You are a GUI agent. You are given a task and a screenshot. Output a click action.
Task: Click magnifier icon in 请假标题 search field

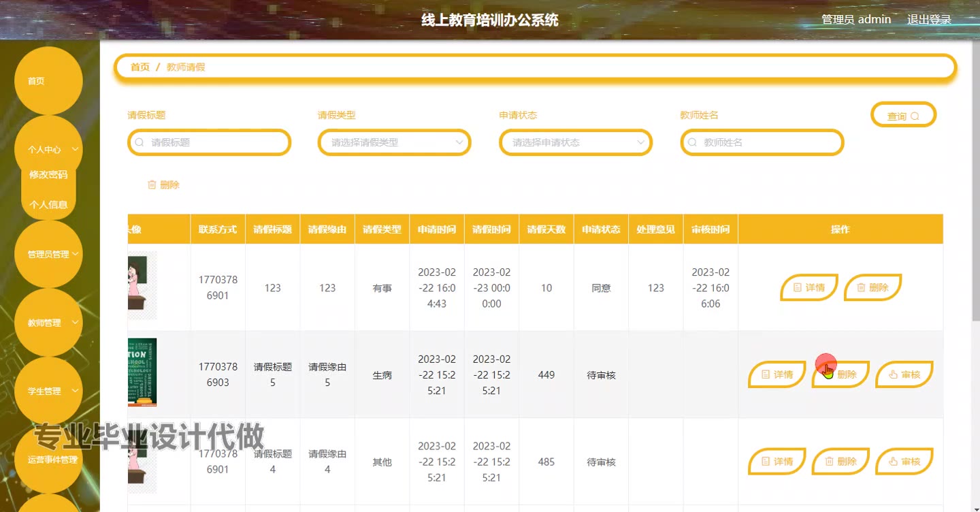pos(140,142)
